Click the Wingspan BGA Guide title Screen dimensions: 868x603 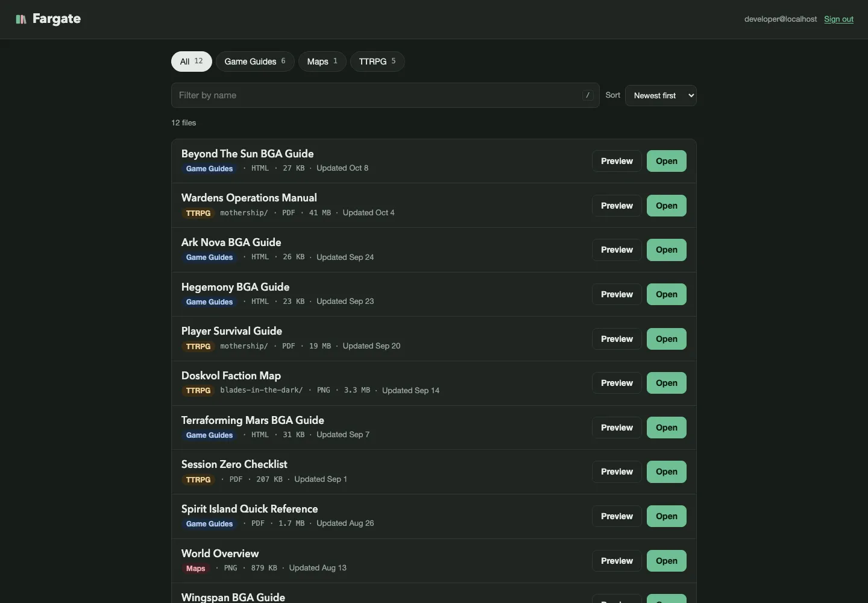click(x=233, y=597)
